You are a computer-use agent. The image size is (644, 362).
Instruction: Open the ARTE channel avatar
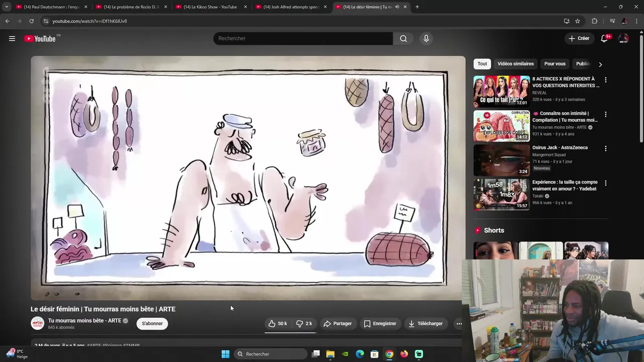[38, 323]
